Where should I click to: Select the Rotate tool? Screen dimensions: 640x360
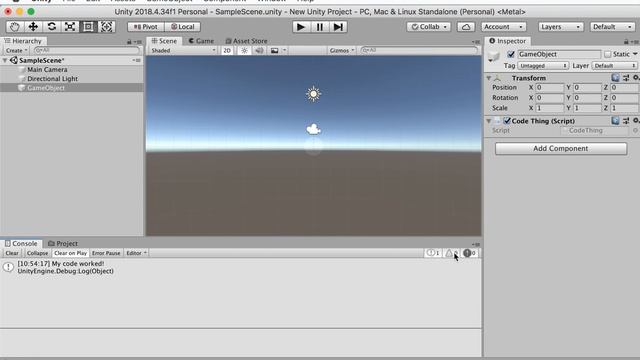point(51,27)
